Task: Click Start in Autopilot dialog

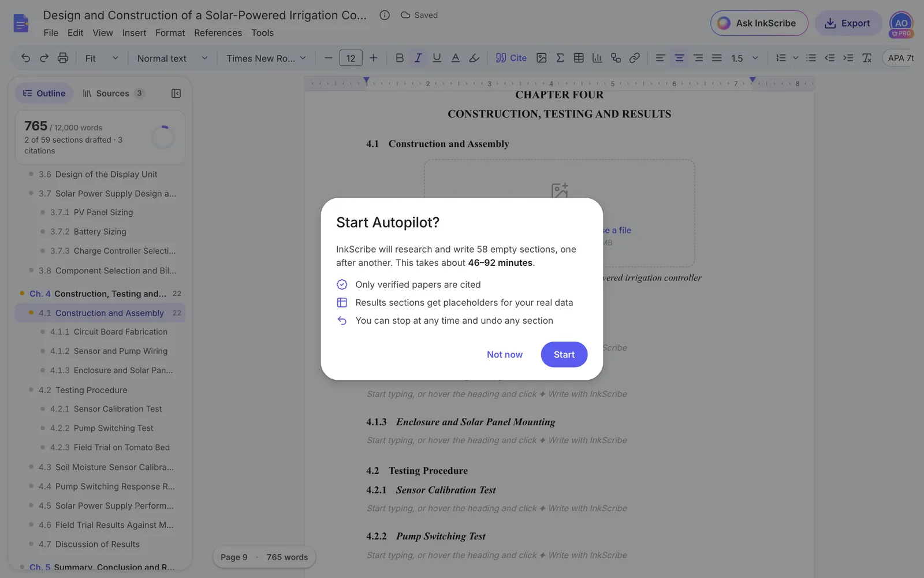Action: [x=564, y=354]
